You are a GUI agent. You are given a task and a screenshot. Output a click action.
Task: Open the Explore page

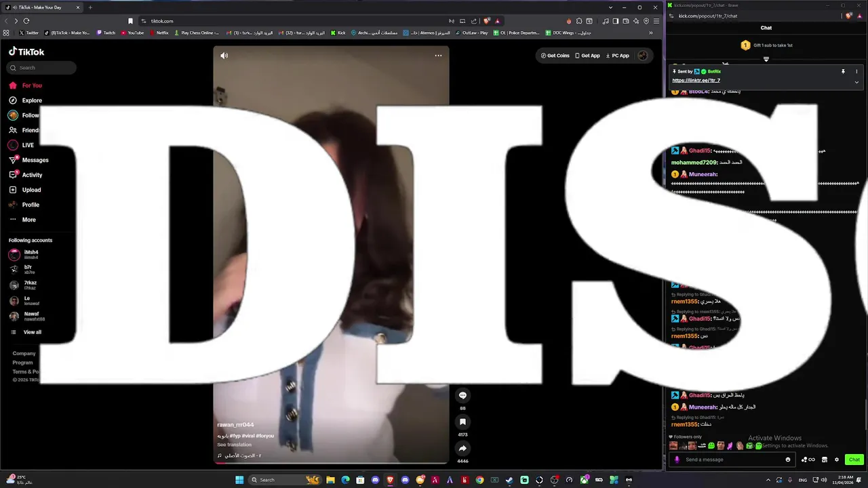coord(26,100)
